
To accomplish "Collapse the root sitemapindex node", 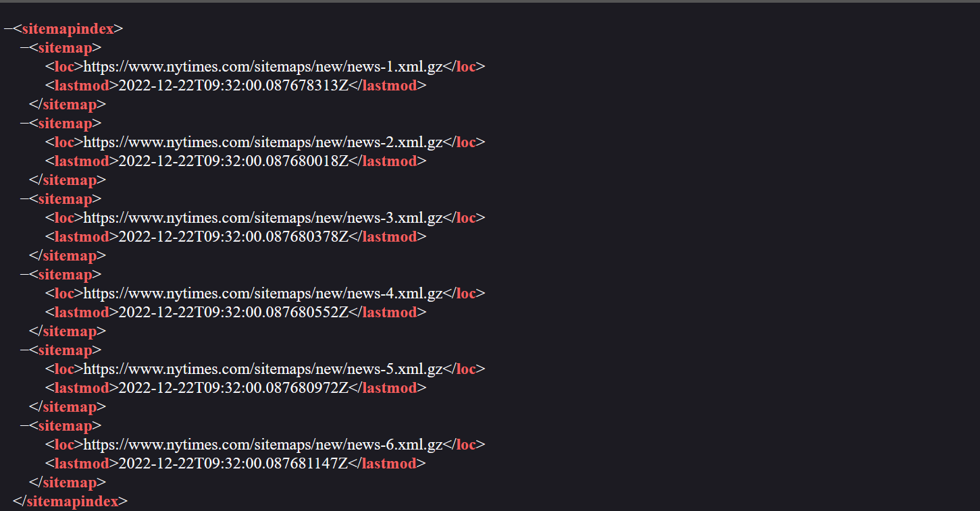I will click(7, 29).
